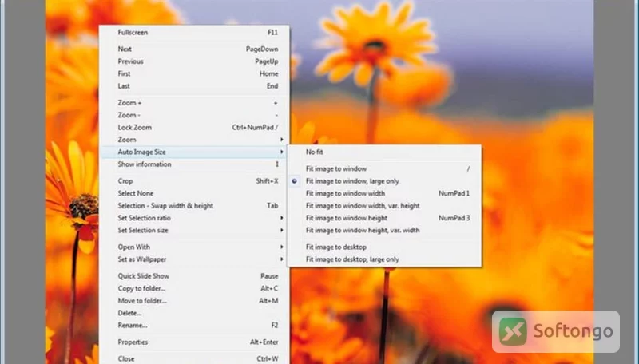
Task: Choose 'Fit image to window width'
Action: [x=384, y=193]
